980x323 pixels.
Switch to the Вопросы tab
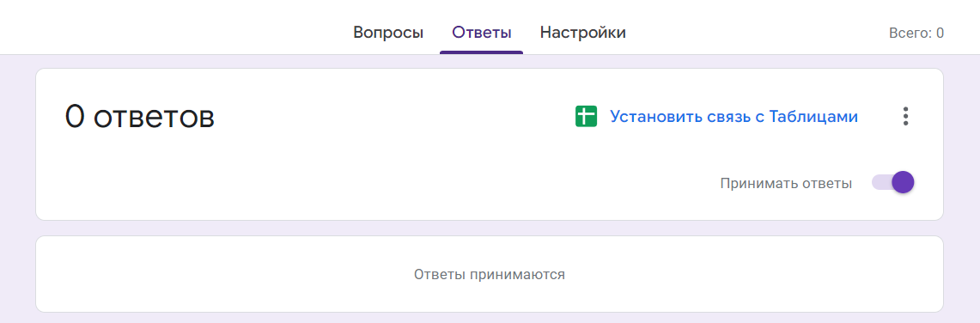[388, 32]
